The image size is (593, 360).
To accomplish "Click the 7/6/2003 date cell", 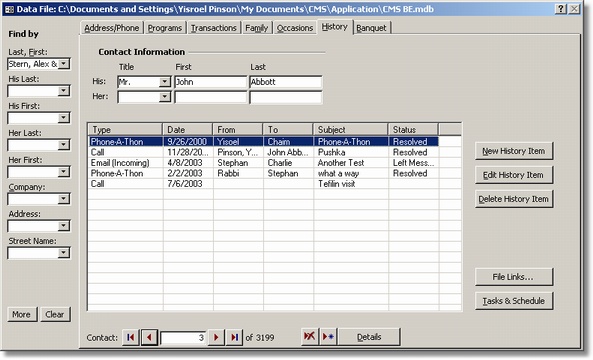I will [188, 184].
